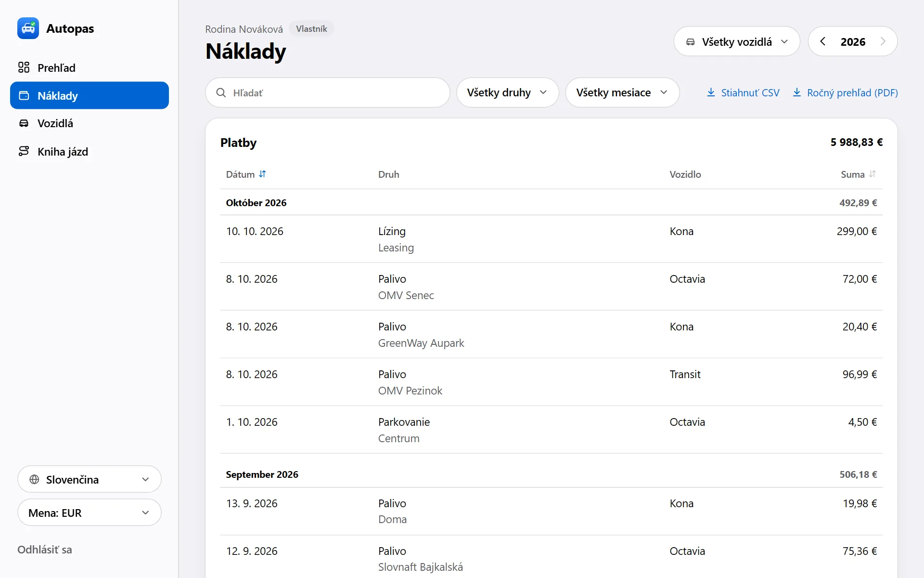Open the Prehľad menu item

90,67
